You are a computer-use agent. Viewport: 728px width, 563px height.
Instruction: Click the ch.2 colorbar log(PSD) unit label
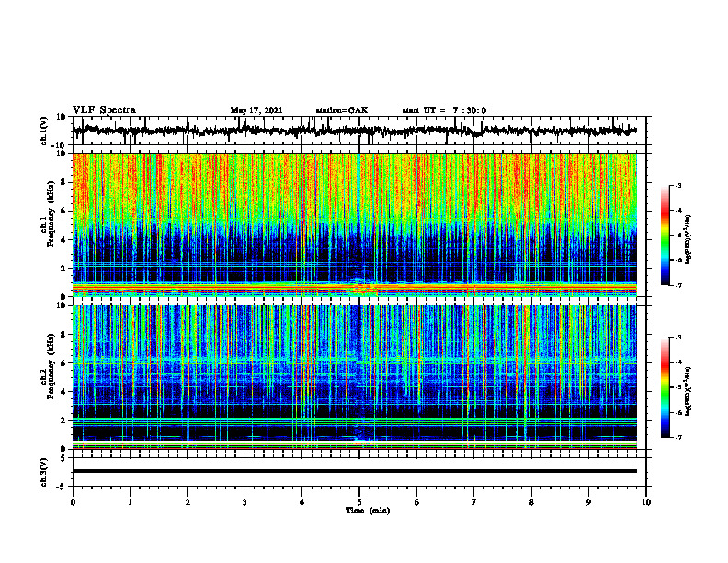click(688, 391)
